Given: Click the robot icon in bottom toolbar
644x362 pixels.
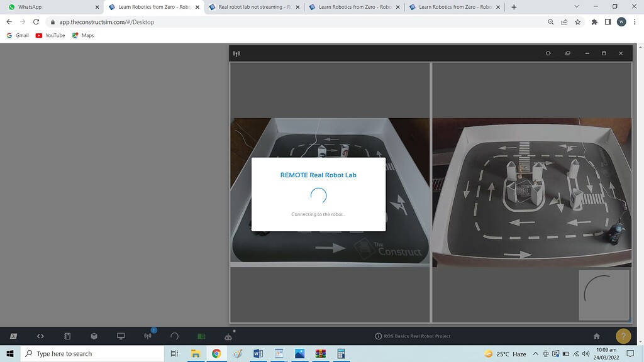Looking at the screenshot, I should click(x=228, y=337).
